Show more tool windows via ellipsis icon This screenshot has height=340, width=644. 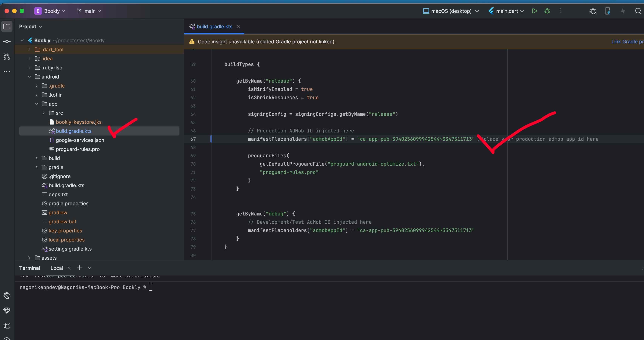click(7, 72)
